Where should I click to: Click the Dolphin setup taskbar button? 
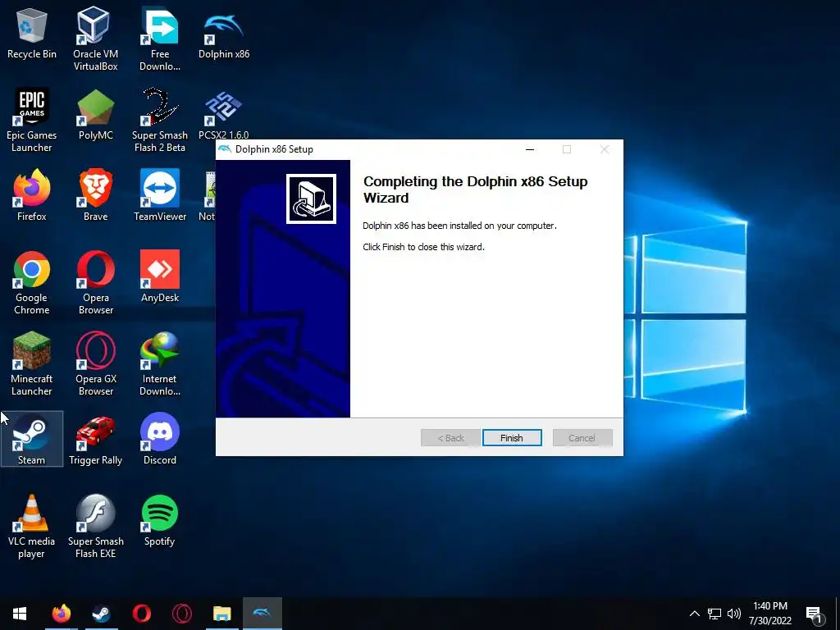pos(262,614)
